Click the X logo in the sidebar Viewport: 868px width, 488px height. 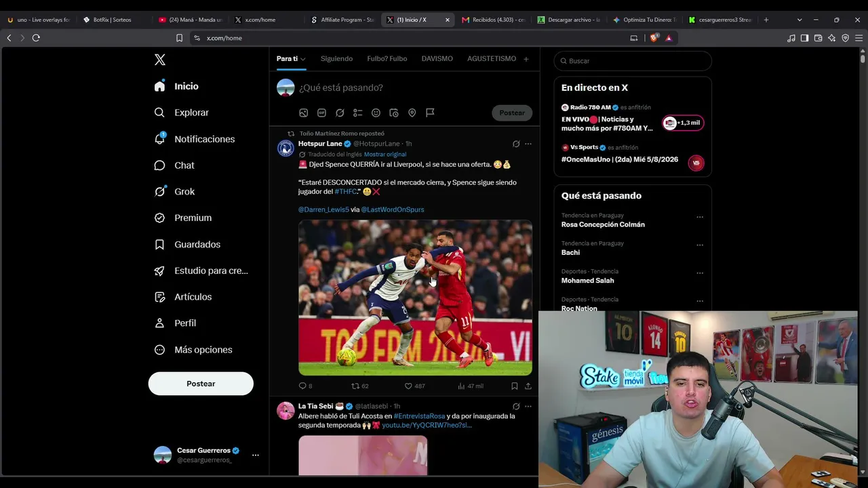coord(160,60)
